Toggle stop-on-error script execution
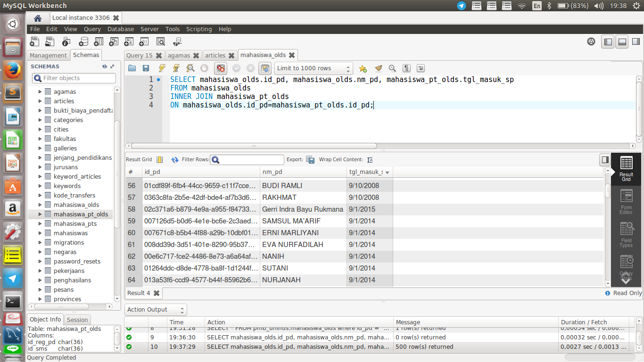Image resolution: width=644 pixels, height=362 pixels. point(221,68)
